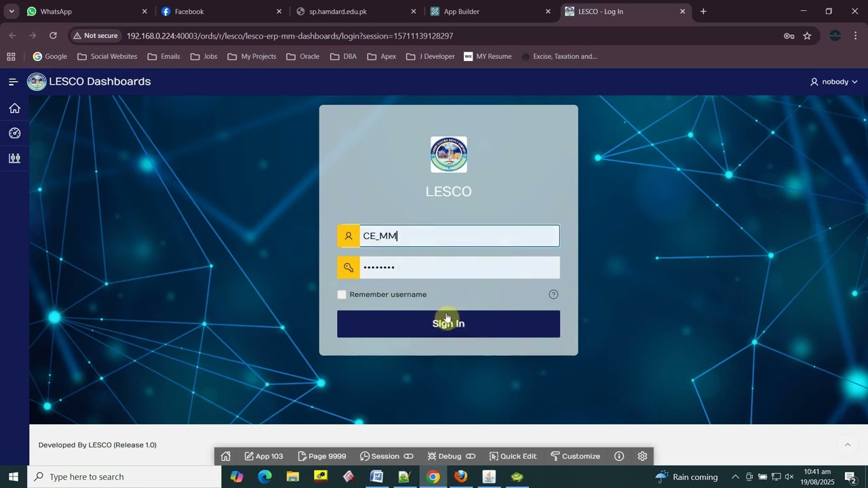Open File Explorer from the taskbar

point(292,476)
